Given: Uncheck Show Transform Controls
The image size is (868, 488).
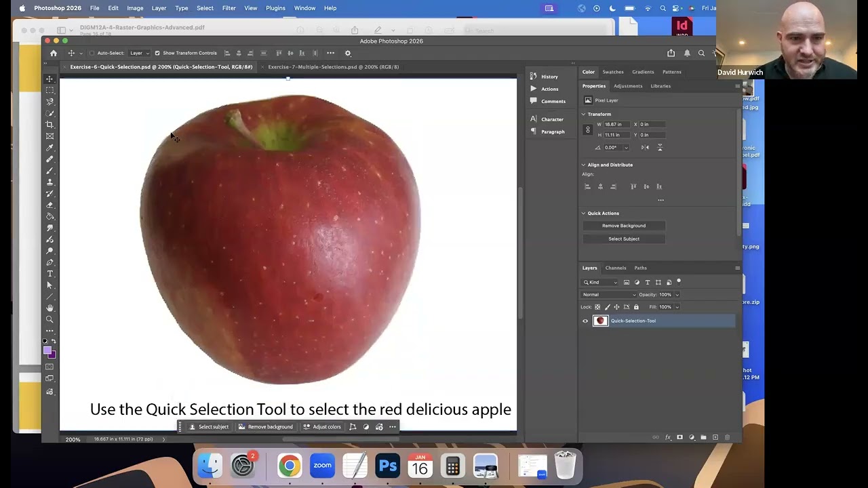Looking at the screenshot, I should click(157, 53).
